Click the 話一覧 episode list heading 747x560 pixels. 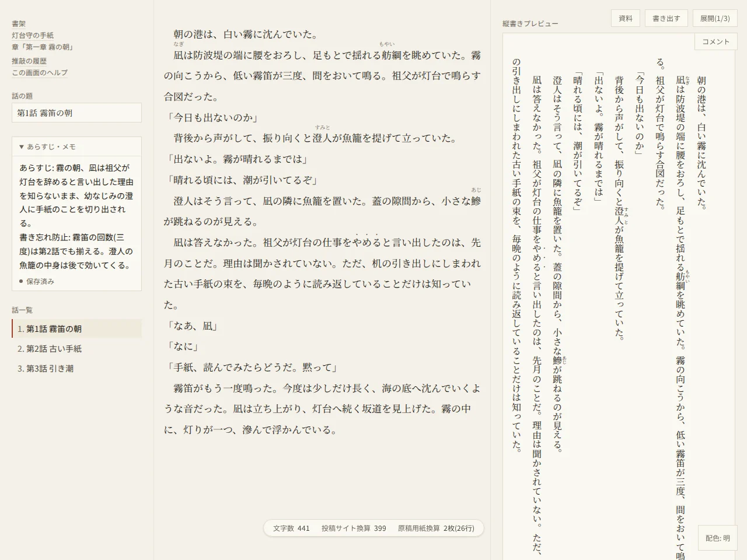point(22,310)
